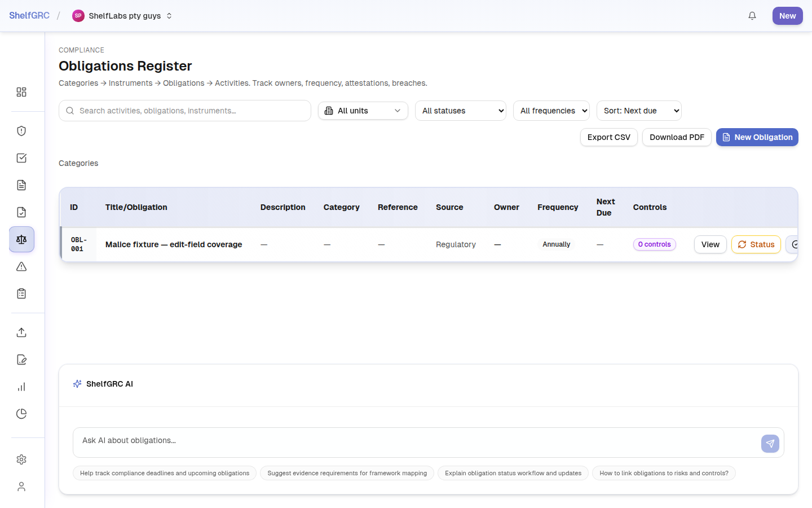
Task: Select suggestion explaining obligation status workflow
Action: (513, 473)
